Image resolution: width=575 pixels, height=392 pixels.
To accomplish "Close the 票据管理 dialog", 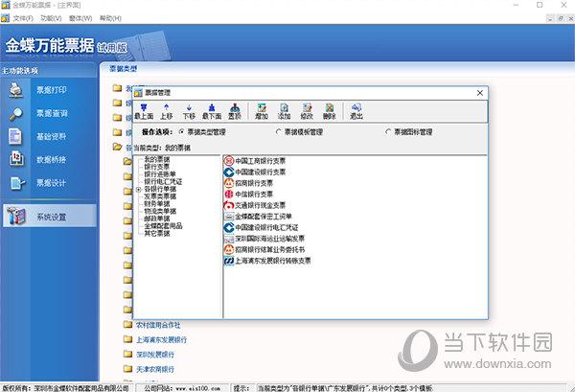I will point(480,93).
